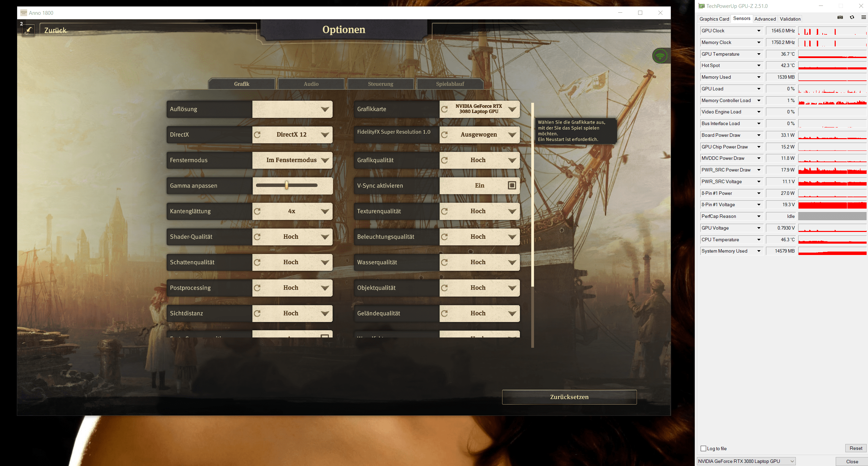Click the Gamma anpassen slider handle
868x466 pixels.
tap(287, 186)
